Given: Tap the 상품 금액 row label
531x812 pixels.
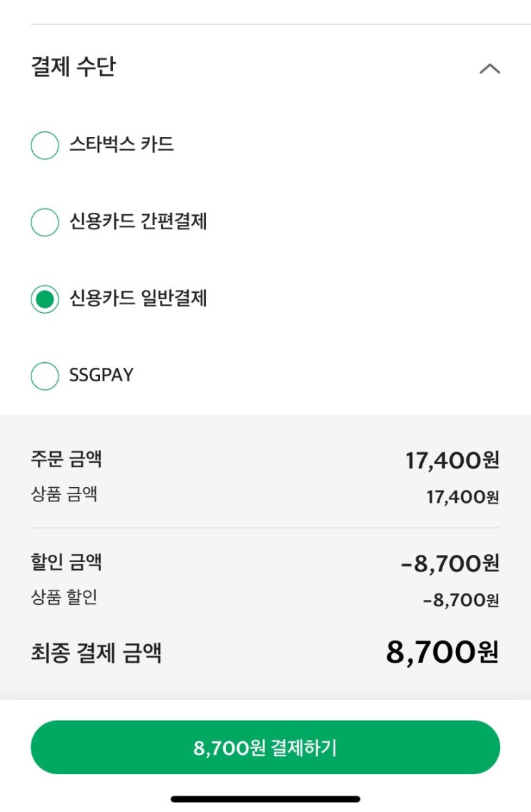Looking at the screenshot, I should (x=64, y=493).
